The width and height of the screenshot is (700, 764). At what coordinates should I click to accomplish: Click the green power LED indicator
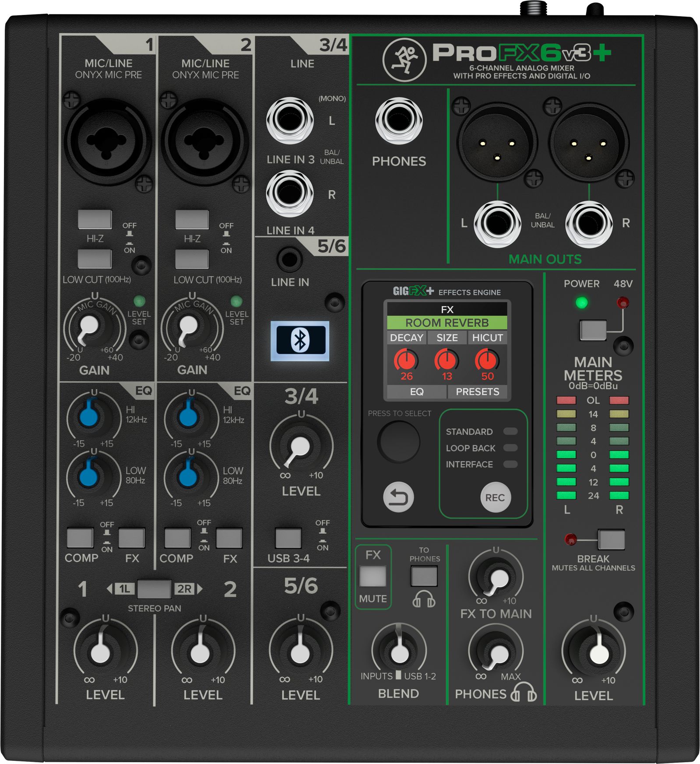[581, 303]
